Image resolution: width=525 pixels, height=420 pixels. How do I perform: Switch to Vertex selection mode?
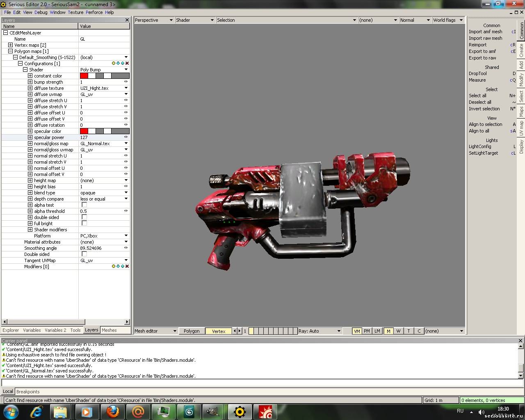(x=219, y=331)
